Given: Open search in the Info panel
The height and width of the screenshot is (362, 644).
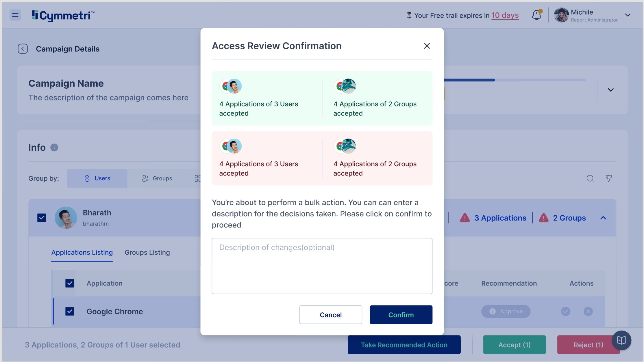Looking at the screenshot, I should pos(590,178).
